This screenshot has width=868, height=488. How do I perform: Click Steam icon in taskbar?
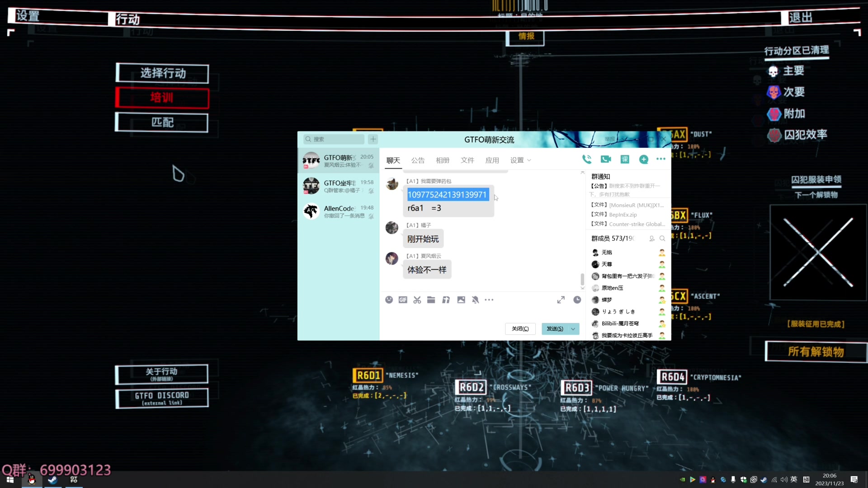click(52, 479)
